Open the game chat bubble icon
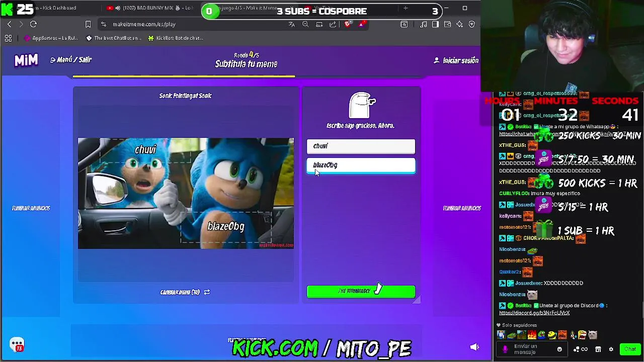 point(17,344)
